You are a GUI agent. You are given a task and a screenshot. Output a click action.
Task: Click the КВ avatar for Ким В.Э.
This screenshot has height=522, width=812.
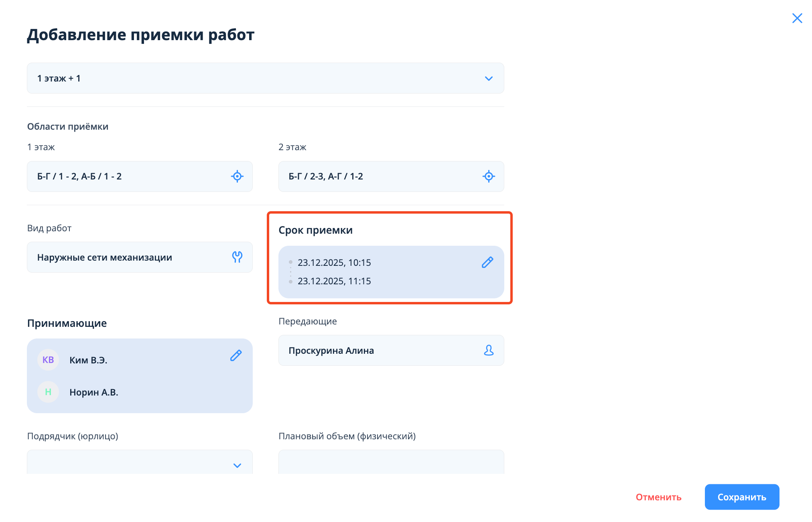point(48,360)
